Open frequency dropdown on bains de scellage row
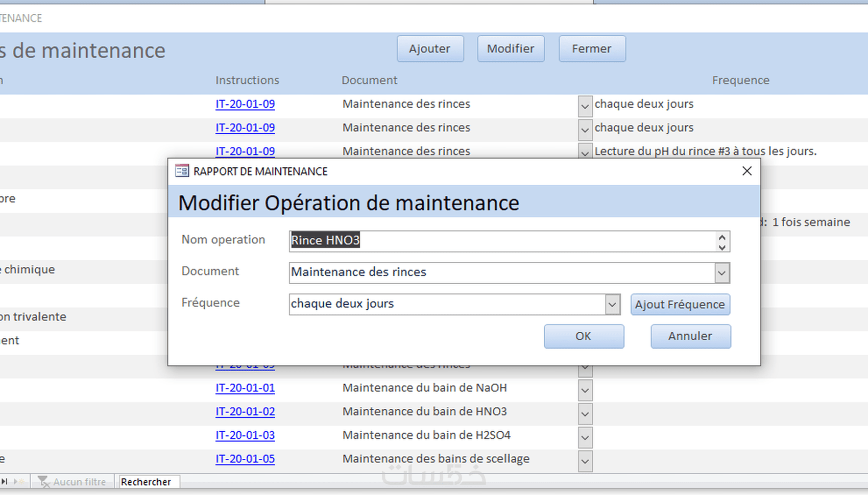Viewport: 868px width, 495px height. (585, 461)
